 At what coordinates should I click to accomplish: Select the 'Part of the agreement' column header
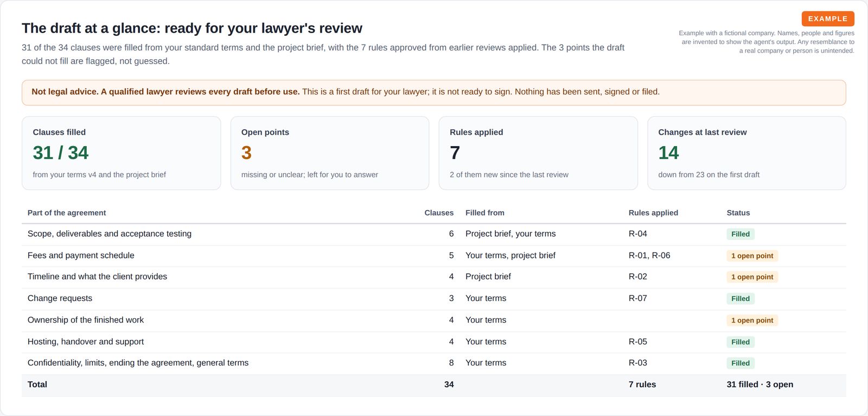tap(67, 213)
